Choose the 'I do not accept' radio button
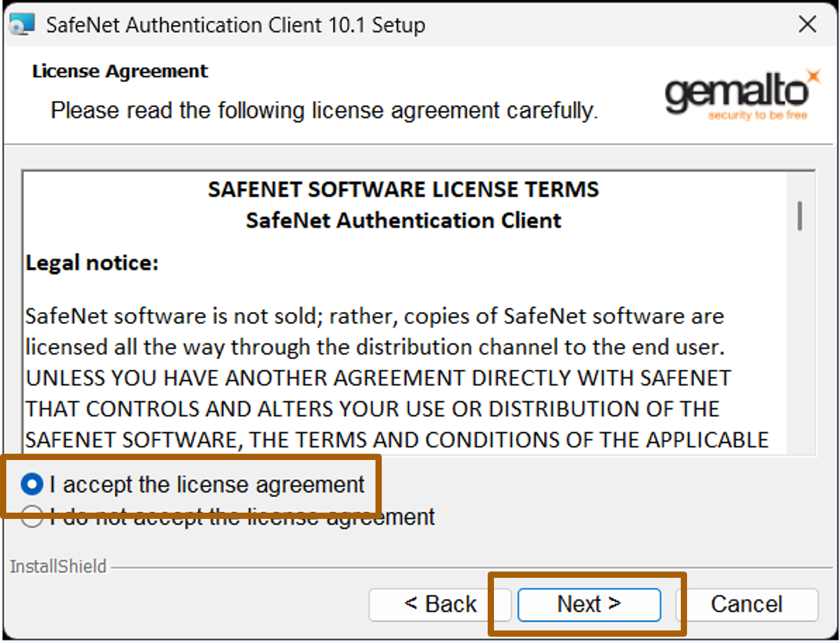The image size is (840, 643). pos(32,517)
